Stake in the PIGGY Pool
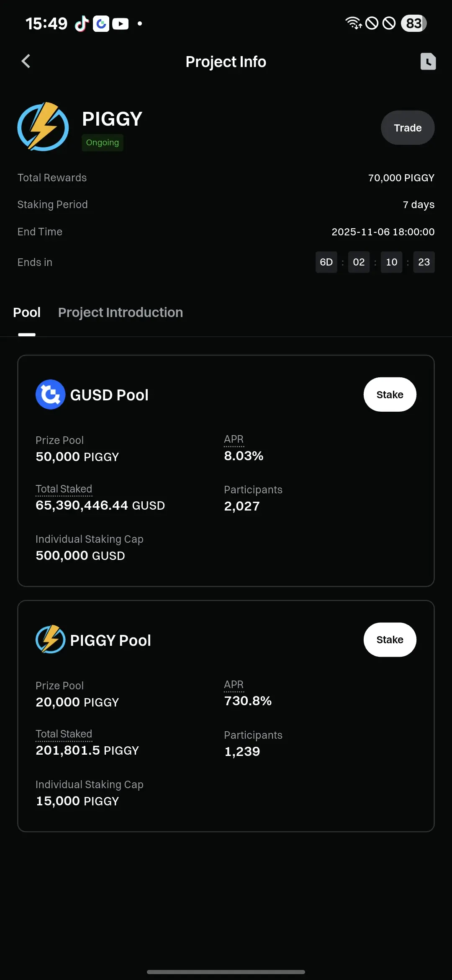The width and height of the screenshot is (452, 980). pos(390,640)
